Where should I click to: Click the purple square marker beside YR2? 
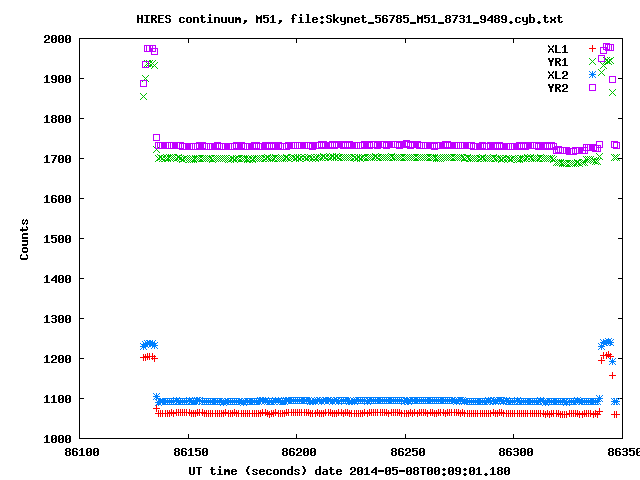pos(592,87)
